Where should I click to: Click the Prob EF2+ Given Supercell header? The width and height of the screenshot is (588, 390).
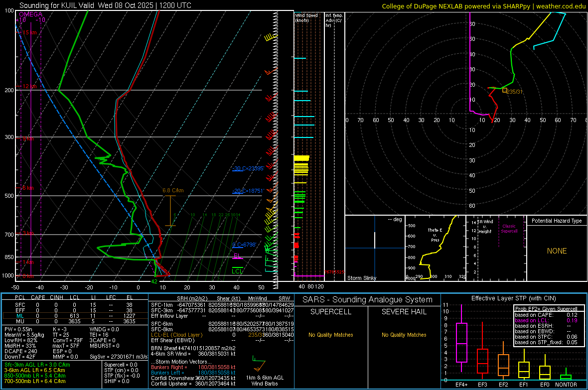[546, 309]
